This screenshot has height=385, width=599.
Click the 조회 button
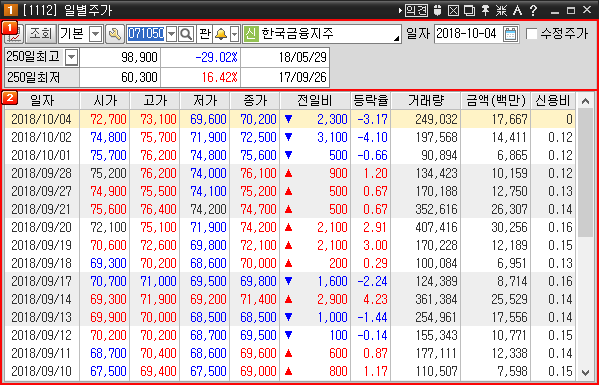[x=41, y=35]
